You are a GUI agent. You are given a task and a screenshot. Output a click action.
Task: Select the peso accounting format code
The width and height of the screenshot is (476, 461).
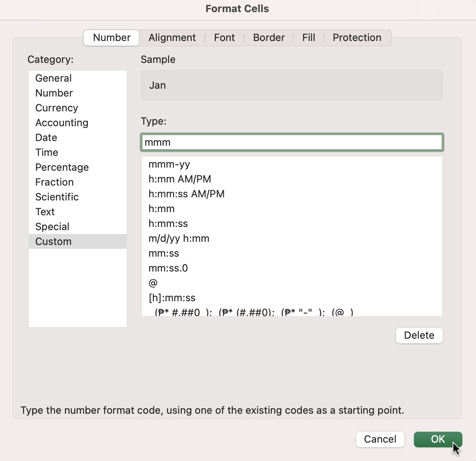click(x=292, y=311)
